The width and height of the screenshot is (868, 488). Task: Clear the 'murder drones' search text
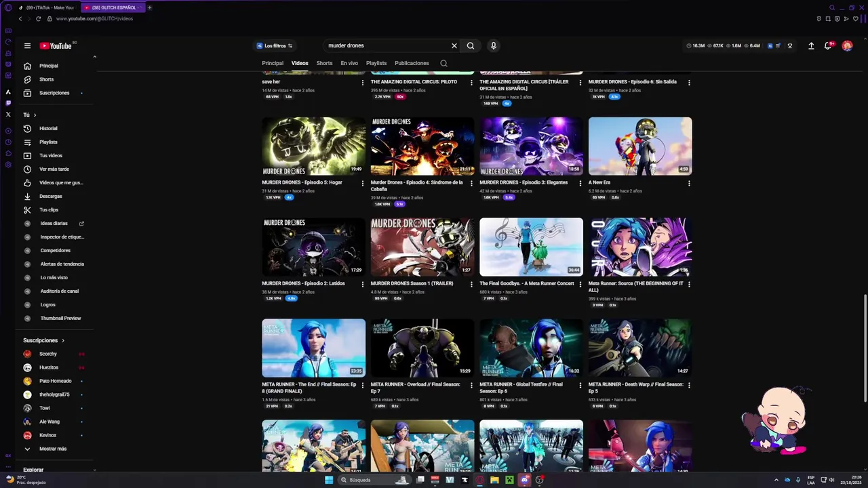click(x=454, y=46)
